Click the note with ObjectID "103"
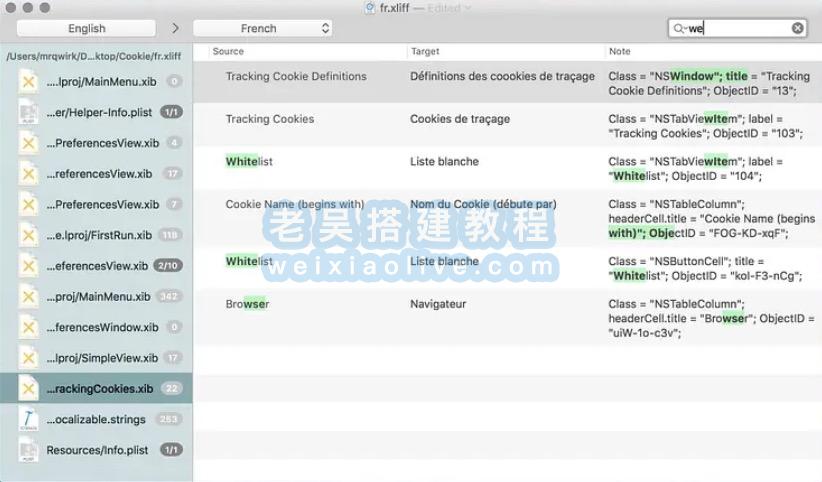Image resolution: width=822 pixels, height=482 pixels. 706,126
